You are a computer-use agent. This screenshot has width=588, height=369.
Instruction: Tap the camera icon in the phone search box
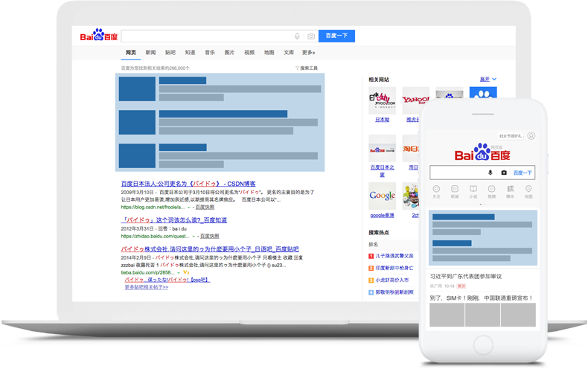coord(504,173)
